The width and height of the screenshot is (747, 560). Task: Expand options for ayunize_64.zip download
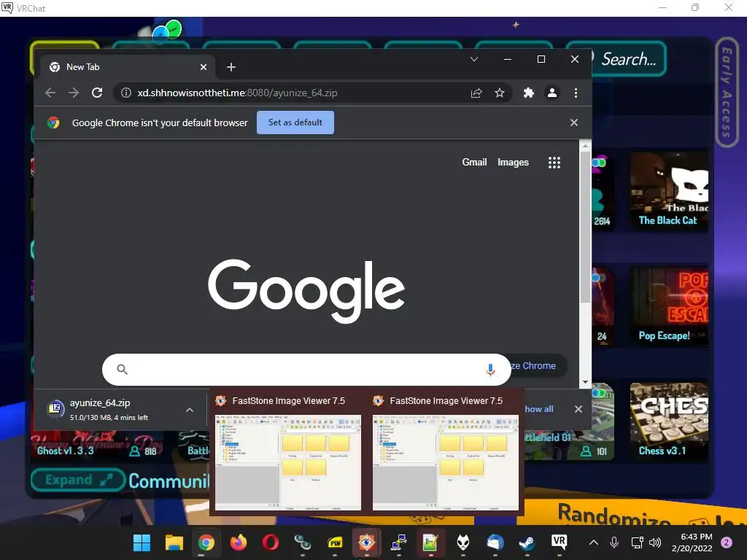[x=190, y=410]
